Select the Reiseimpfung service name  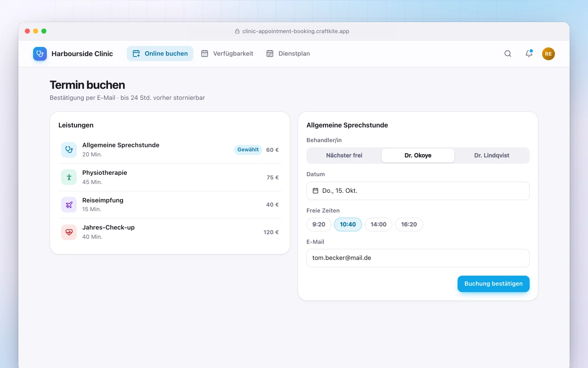(103, 200)
